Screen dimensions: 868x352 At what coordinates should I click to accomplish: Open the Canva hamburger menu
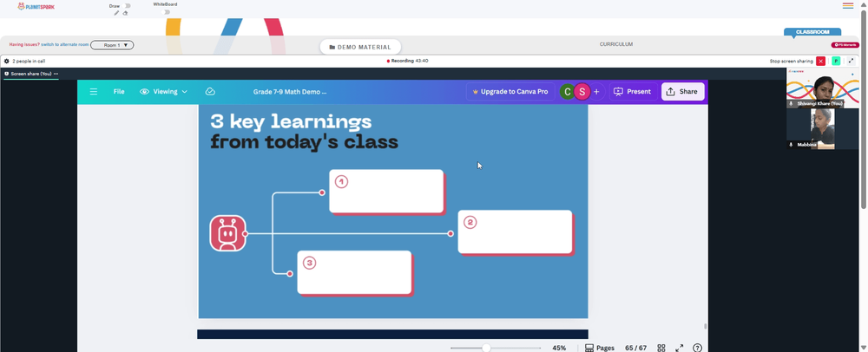[x=94, y=92]
